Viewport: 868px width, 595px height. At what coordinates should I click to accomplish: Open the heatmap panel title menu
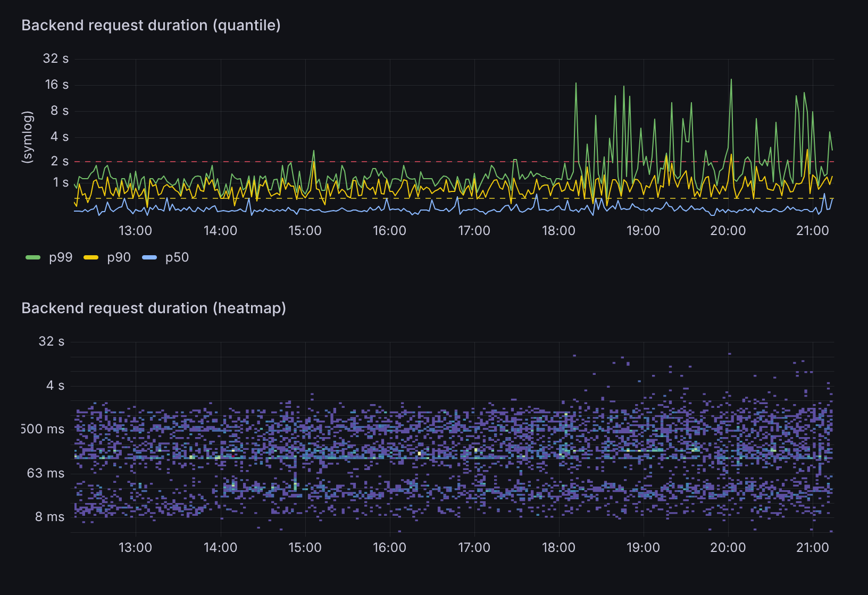pos(153,308)
